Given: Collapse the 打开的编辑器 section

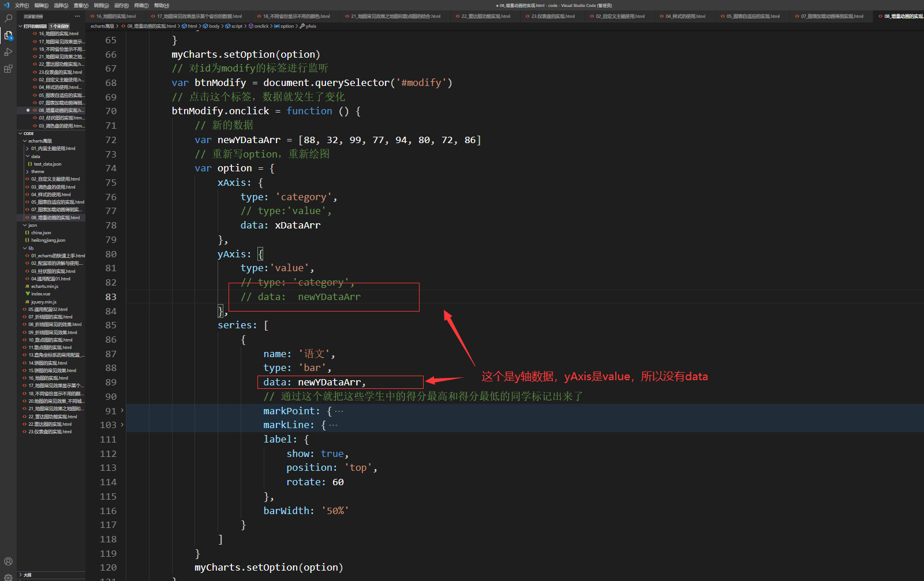Looking at the screenshot, I should (x=21, y=26).
